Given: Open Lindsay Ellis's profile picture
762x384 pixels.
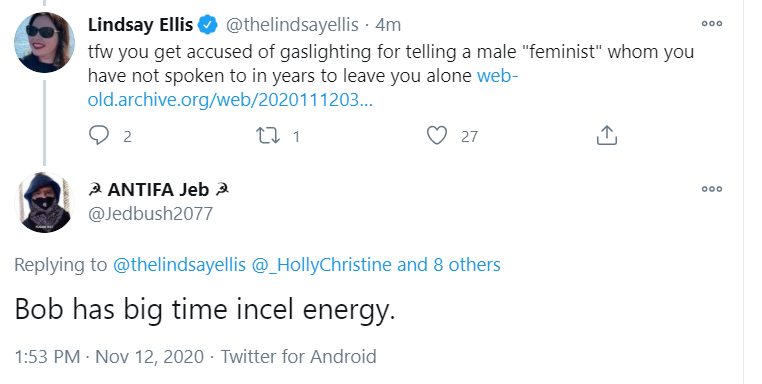Looking at the screenshot, I should (44, 43).
